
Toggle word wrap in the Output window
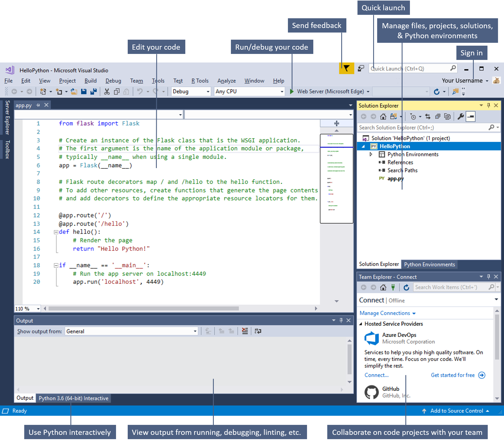(x=257, y=331)
